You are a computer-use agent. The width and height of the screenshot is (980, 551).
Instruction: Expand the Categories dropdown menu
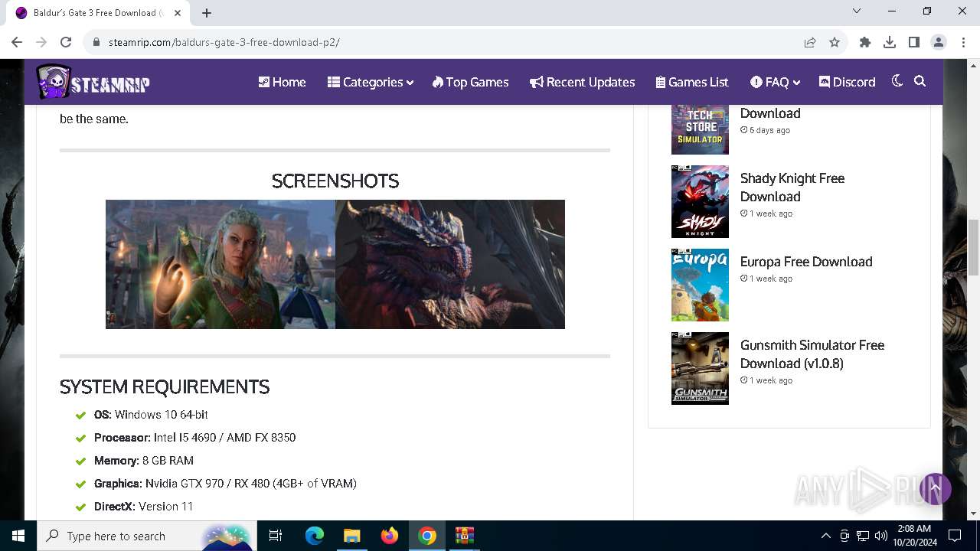coord(371,82)
